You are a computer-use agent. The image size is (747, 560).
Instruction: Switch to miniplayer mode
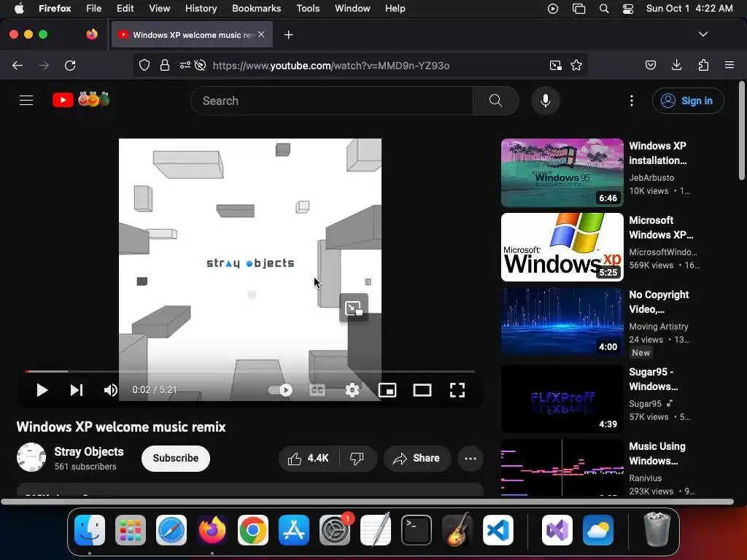coord(387,391)
